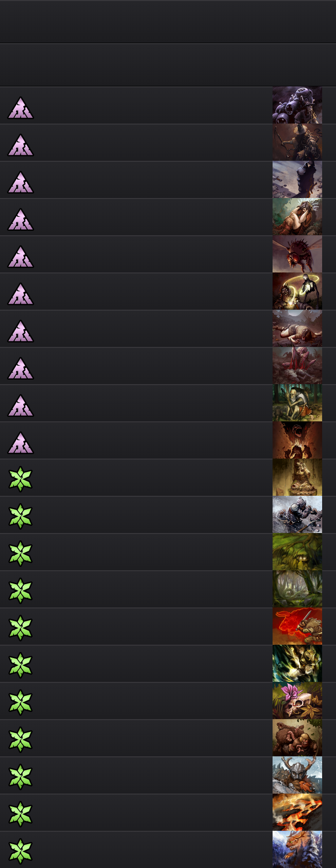Select the pink triangle icon next to the giant wasp art
Image resolution: width=336 pixels, height=868 pixels.
coord(20,257)
